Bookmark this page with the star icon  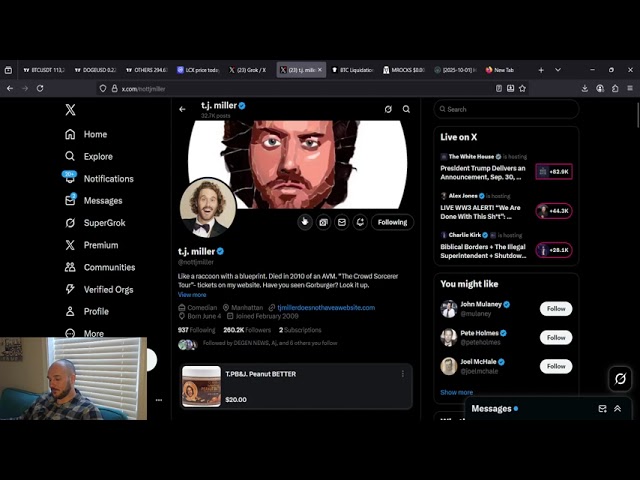pyautogui.click(x=522, y=88)
